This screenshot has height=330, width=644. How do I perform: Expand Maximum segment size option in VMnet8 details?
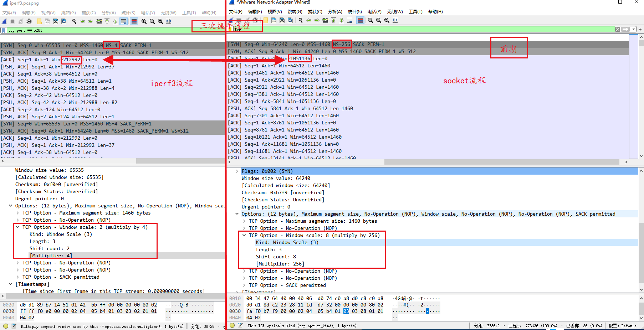coord(244,221)
